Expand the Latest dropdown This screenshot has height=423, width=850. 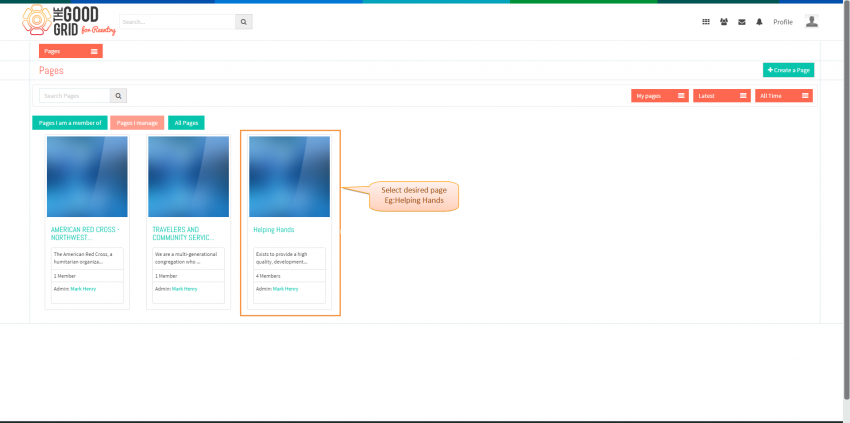722,96
